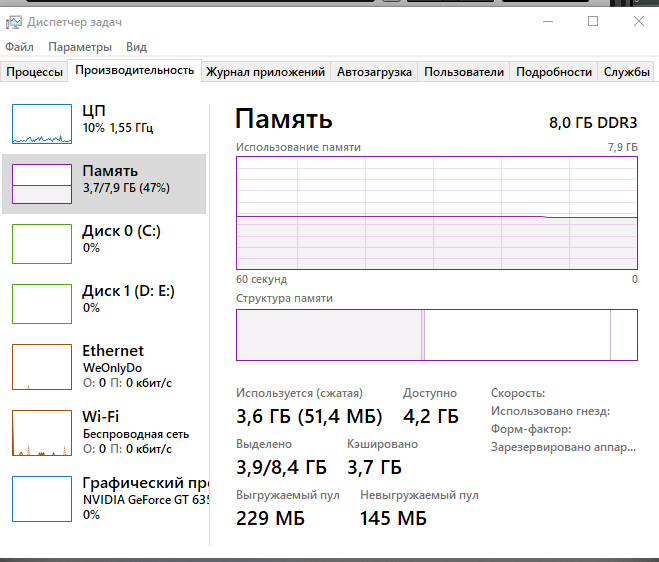Open Диск 0 (C:) performance graph
The height and width of the screenshot is (562, 659).
pyautogui.click(x=43, y=243)
